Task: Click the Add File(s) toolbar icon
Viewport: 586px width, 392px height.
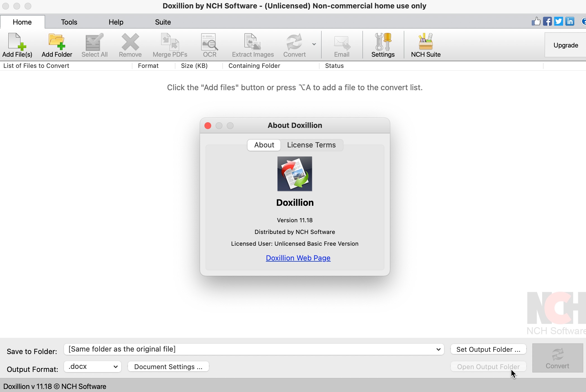Action: coord(17,45)
